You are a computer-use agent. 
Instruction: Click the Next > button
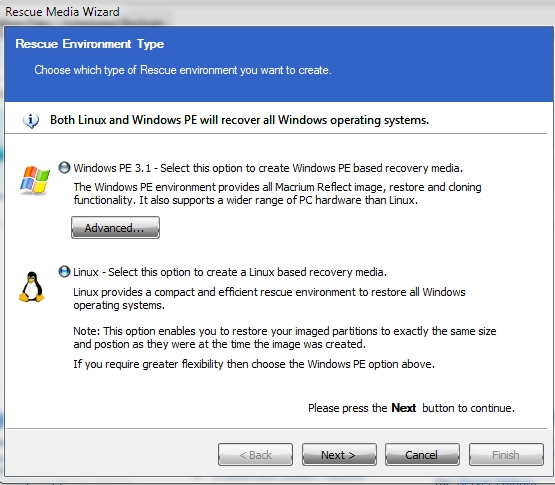pos(339,455)
